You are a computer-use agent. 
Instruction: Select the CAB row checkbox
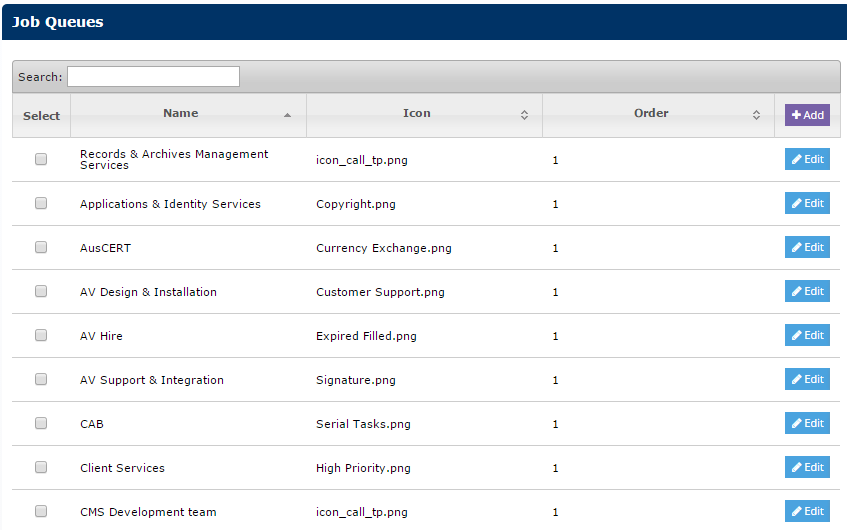tap(41, 423)
